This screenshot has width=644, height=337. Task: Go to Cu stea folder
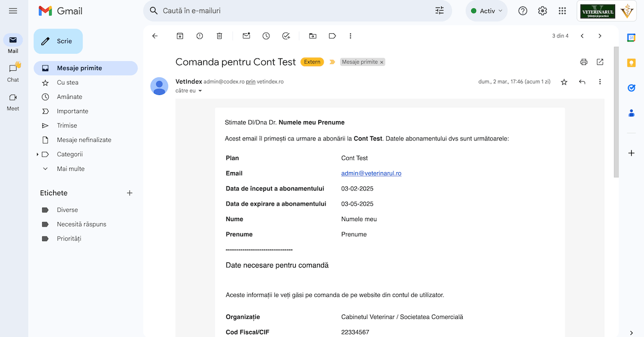[68, 83]
